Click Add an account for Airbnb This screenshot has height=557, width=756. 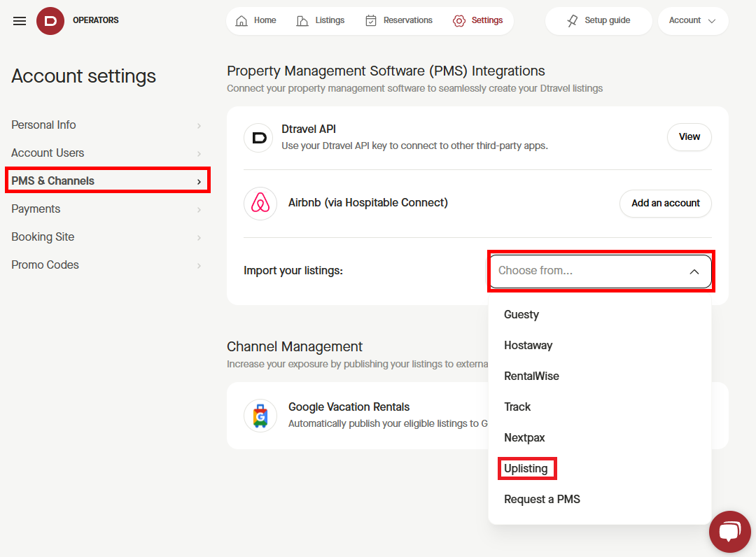pos(666,204)
